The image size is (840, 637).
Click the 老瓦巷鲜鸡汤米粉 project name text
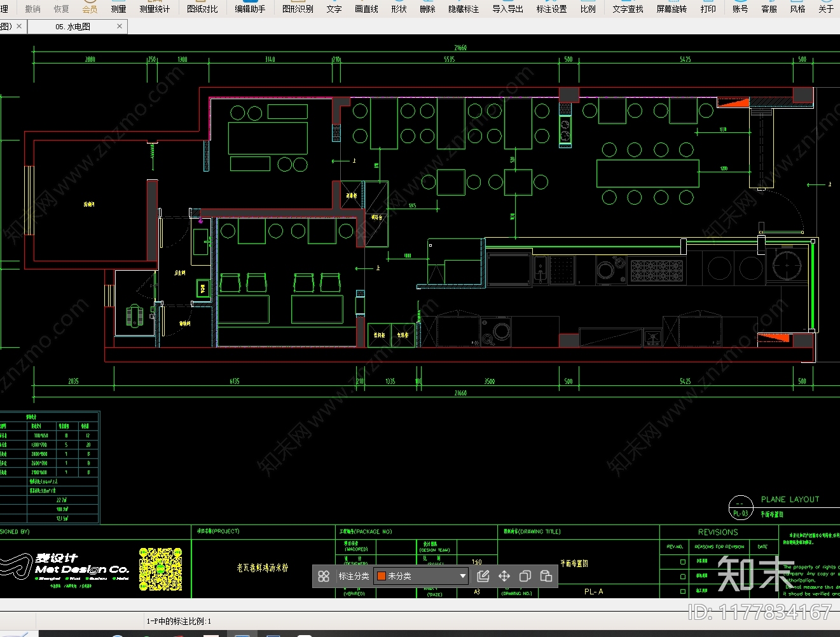click(x=262, y=567)
